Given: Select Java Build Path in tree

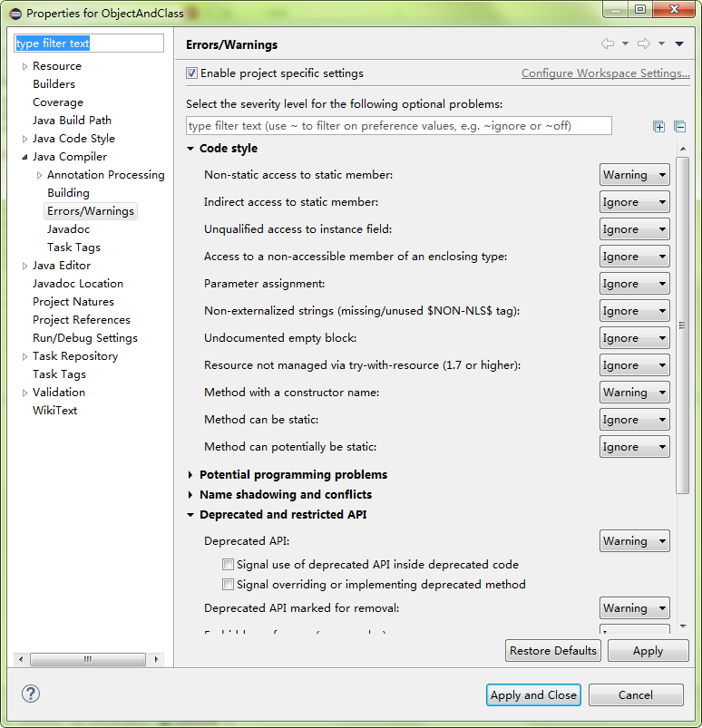Looking at the screenshot, I should [72, 121].
